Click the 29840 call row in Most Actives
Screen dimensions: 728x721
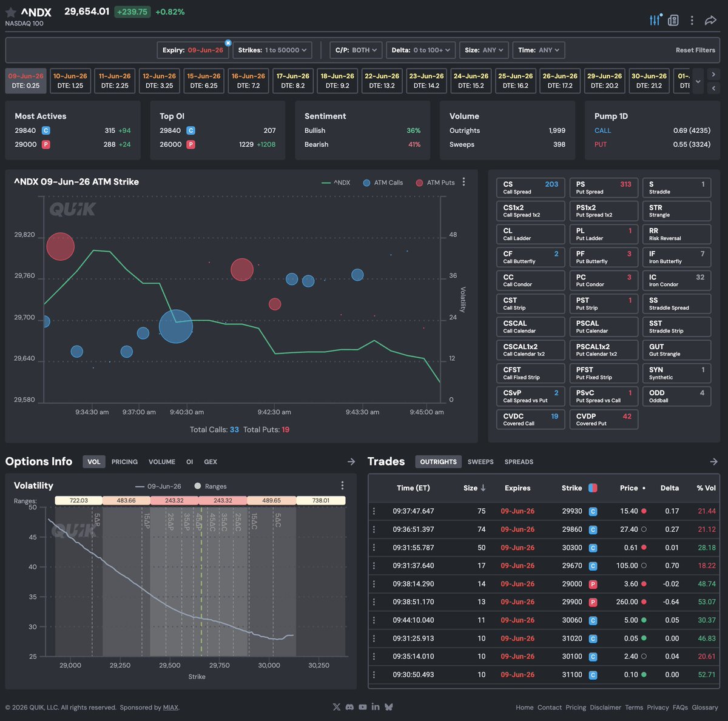tap(73, 130)
